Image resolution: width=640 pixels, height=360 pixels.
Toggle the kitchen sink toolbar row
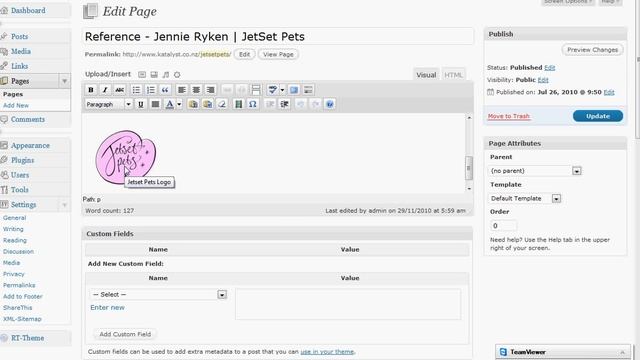click(308, 90)
